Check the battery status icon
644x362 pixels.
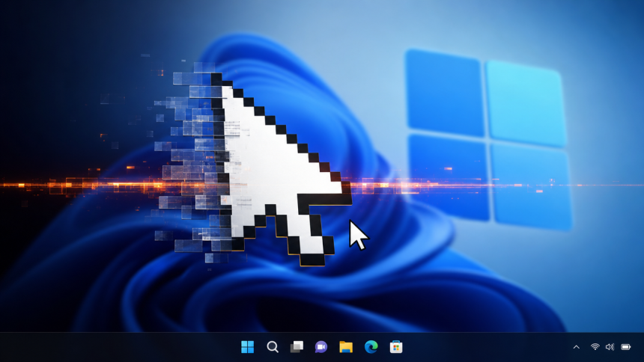coord(626,347)
